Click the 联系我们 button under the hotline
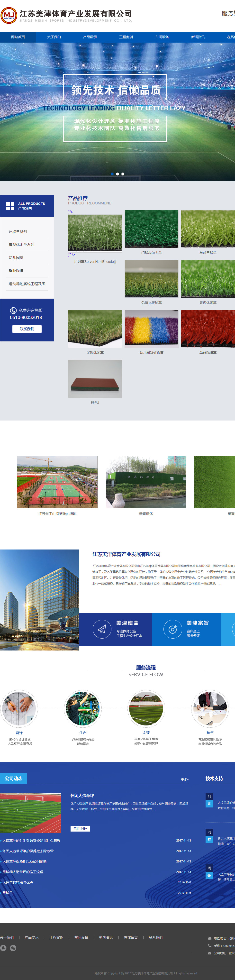Screen dimensions: 235x980 pyautogui.click(x=27, y=329)
